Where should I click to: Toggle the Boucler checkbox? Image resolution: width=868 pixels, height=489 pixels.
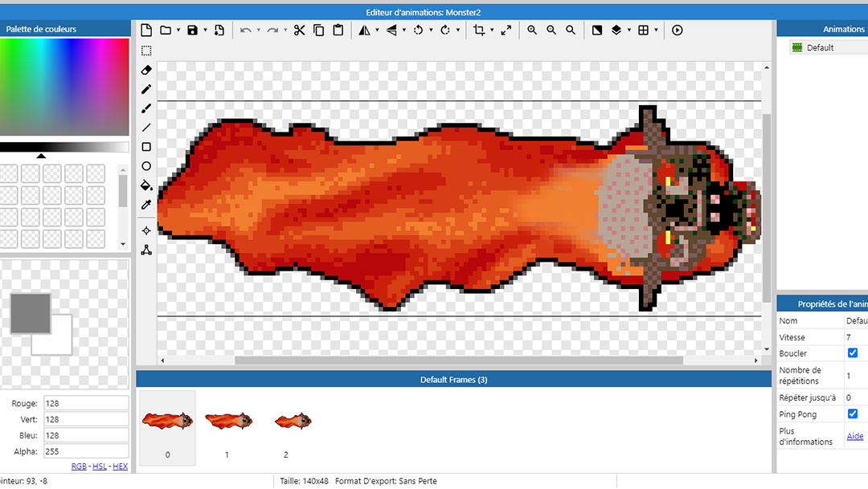(x=853, y=353)
